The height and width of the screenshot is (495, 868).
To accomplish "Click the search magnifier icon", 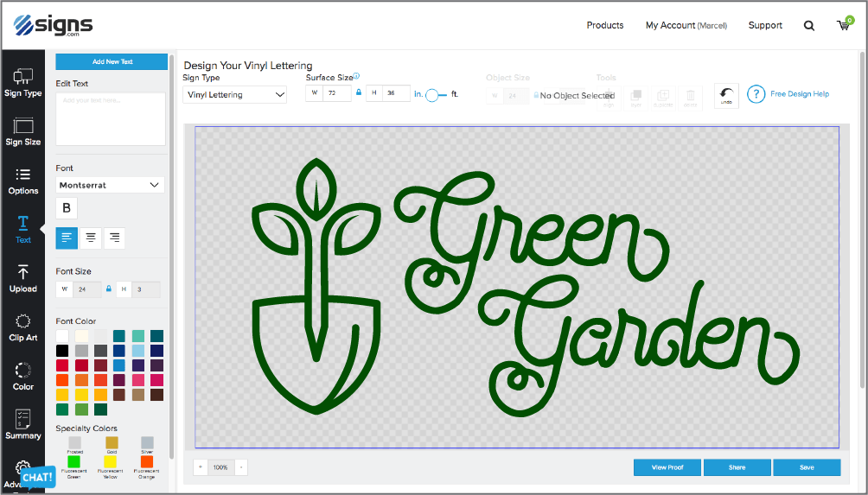I will pyautogui.click(x=809, y=26).
